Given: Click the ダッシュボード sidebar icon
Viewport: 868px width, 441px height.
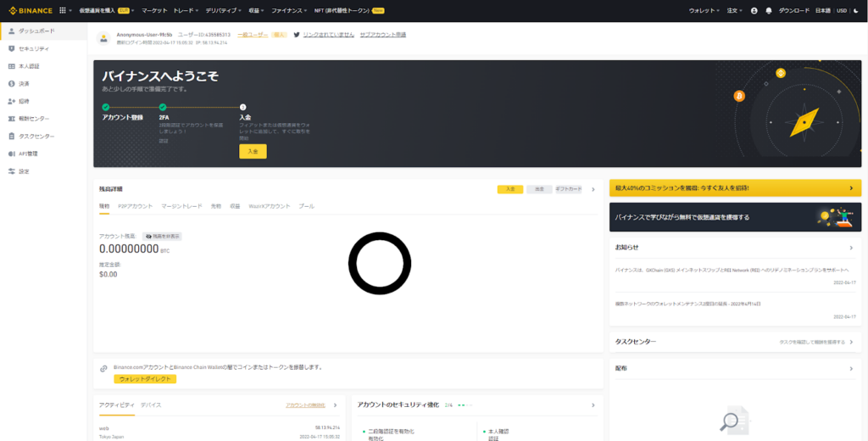Looking at the screenshot, I should point(12,31).
